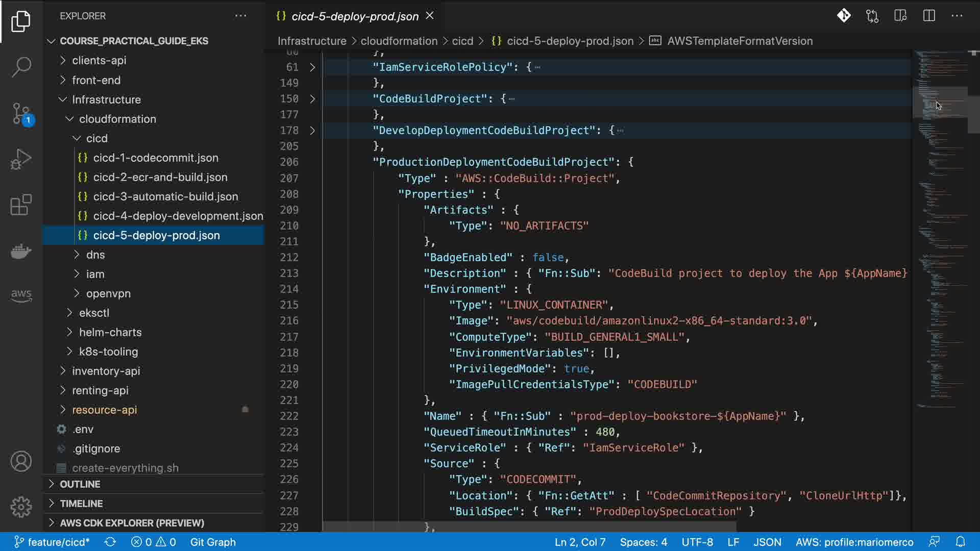The width and height of the screenshot is (980, 551).
Task: Open the AWS Toolkit view
Action: (21, 295)
